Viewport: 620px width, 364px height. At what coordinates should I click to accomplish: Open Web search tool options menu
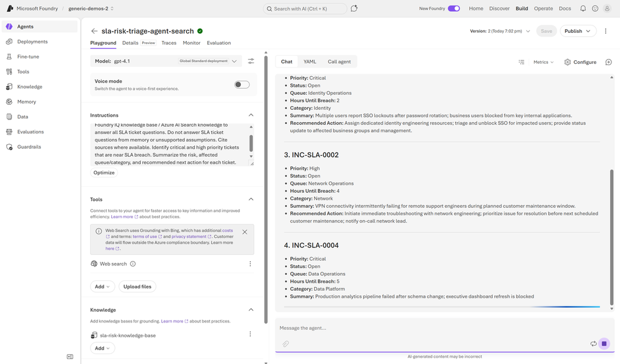click(x=250, y=264)
